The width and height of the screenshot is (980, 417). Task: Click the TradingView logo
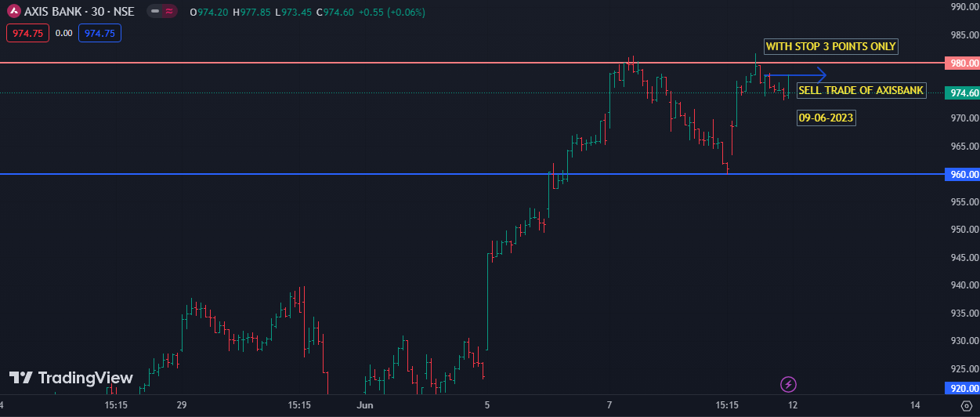pyautogui.click(x=71, y=378)
